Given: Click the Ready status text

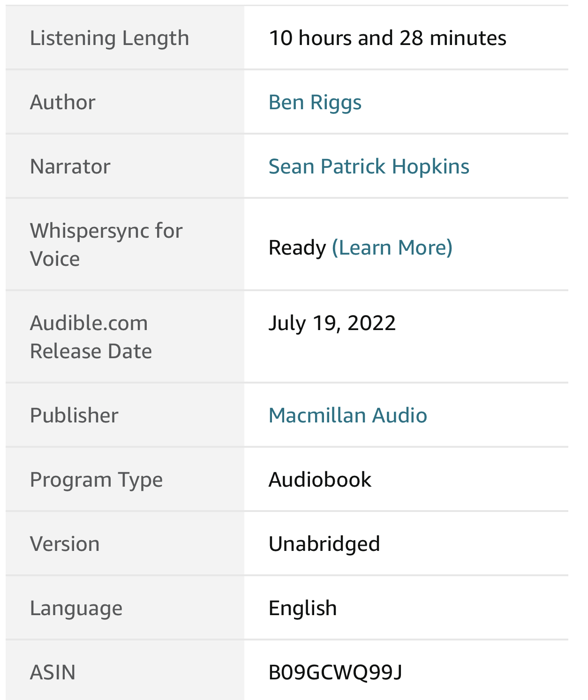Looking at the screenshot, I should (297, 248).
